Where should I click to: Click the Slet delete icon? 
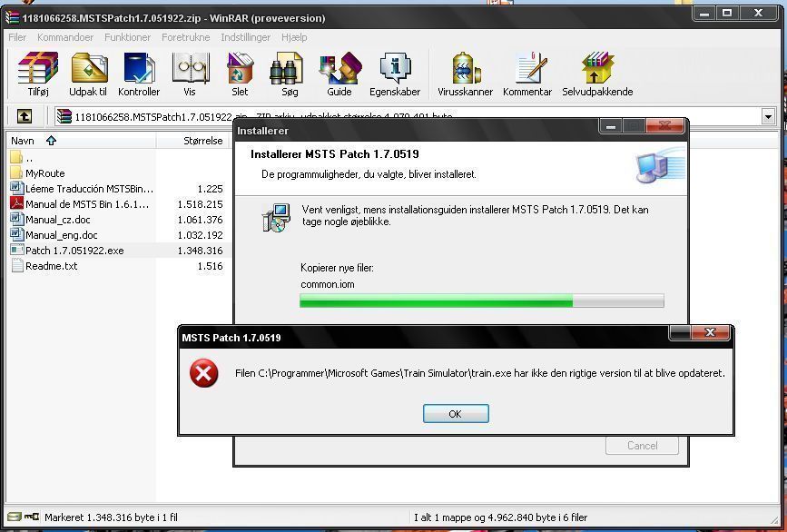[x=240, y=68]
